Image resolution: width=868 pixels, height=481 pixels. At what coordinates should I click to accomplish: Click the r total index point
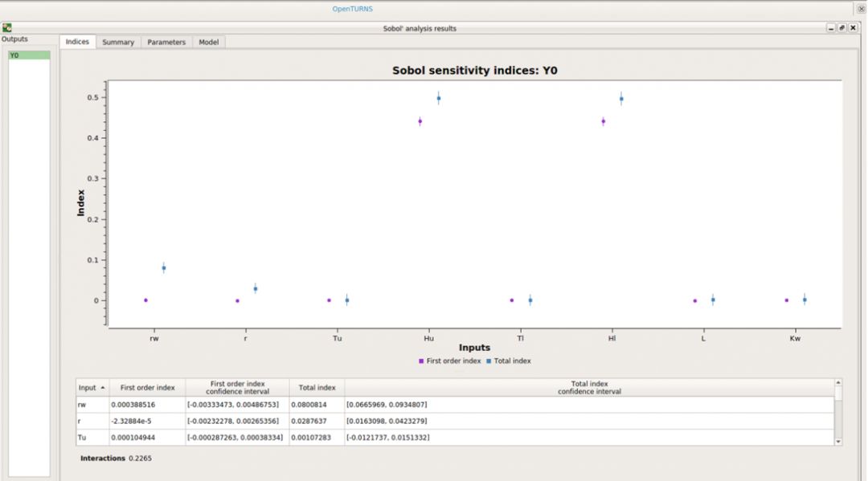(x=256, y=288)
